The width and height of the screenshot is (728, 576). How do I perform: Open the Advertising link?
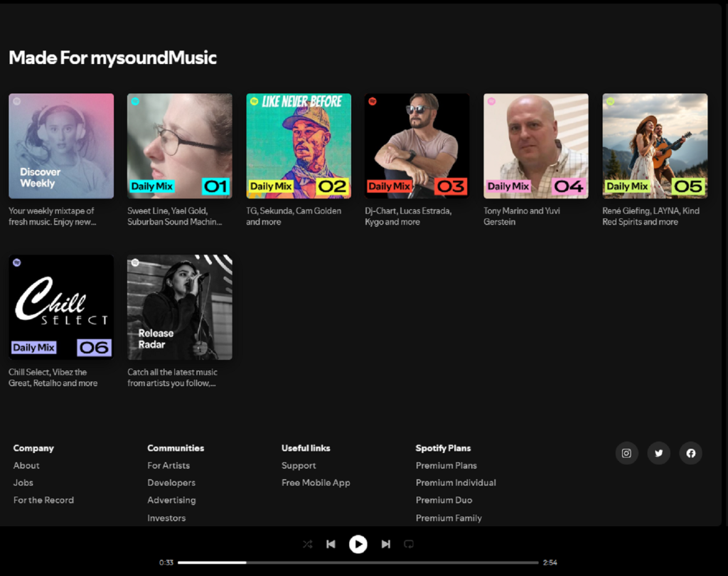pyautogui.click(x=171, y=501)
